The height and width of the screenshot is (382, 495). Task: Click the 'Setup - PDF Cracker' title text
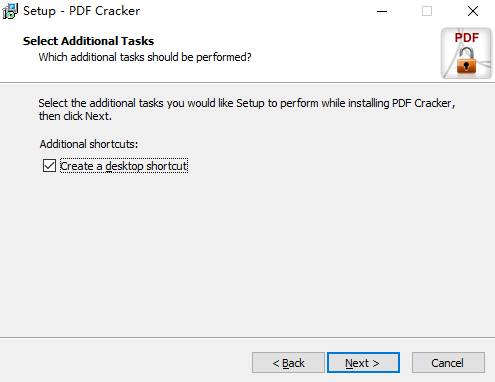[81, 11]
